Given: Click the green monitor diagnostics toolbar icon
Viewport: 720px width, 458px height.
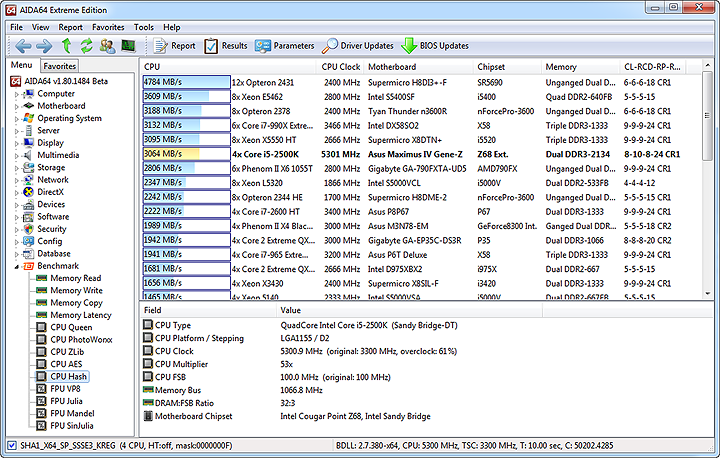Looking at the screenshot, I should 128,45.
